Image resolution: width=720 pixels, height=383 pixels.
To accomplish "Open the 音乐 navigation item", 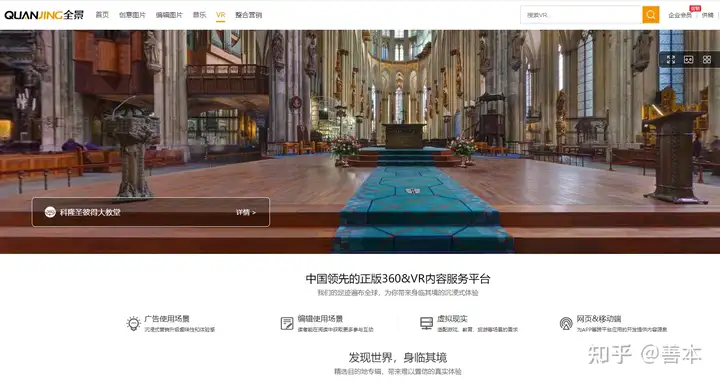I will tap(199, 15).
